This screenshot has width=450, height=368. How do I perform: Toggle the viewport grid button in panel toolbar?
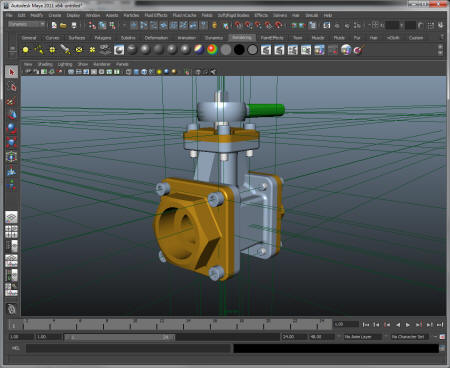pyautogui.click(x=71, y=72)
